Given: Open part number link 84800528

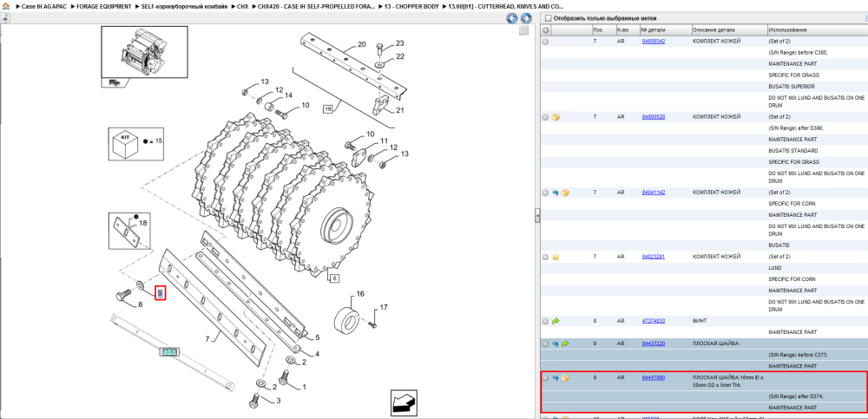Looking at the screenshot, I should (x=654, y=117).
